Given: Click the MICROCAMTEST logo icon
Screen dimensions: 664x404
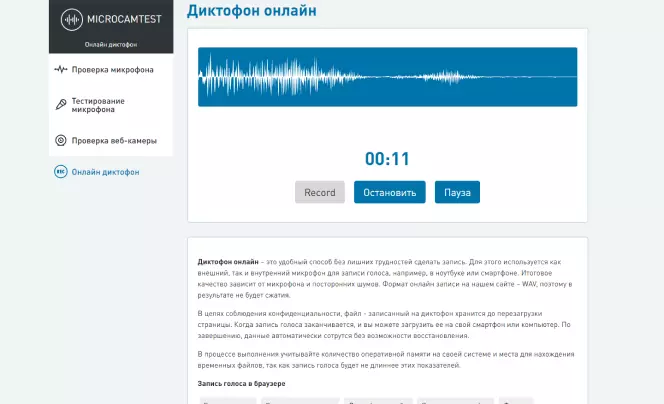Looking at the screenshot, I should pos(72,19).
